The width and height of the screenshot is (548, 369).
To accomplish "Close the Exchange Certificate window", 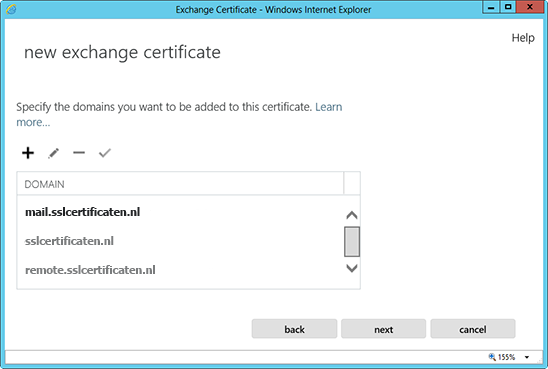I will (529, 7).
